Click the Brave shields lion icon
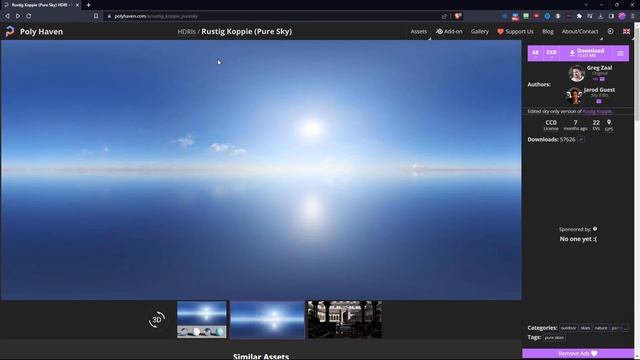The image size is (640, 360). 458,16
